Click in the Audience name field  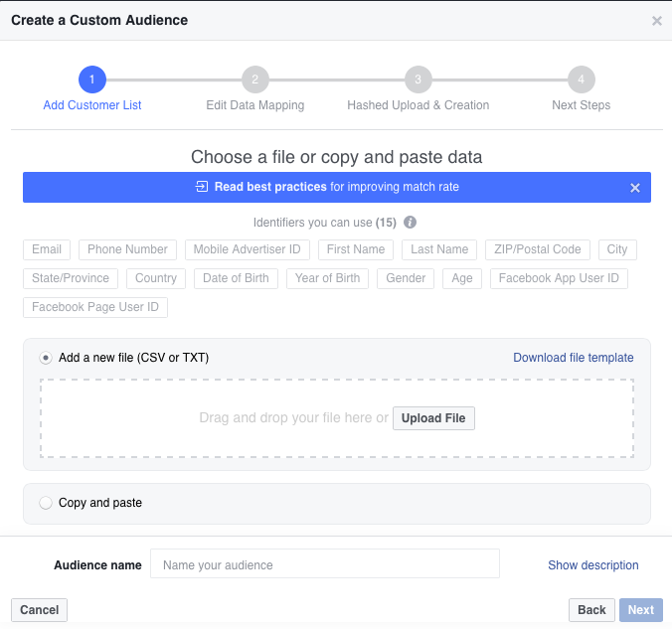[324, 564]
